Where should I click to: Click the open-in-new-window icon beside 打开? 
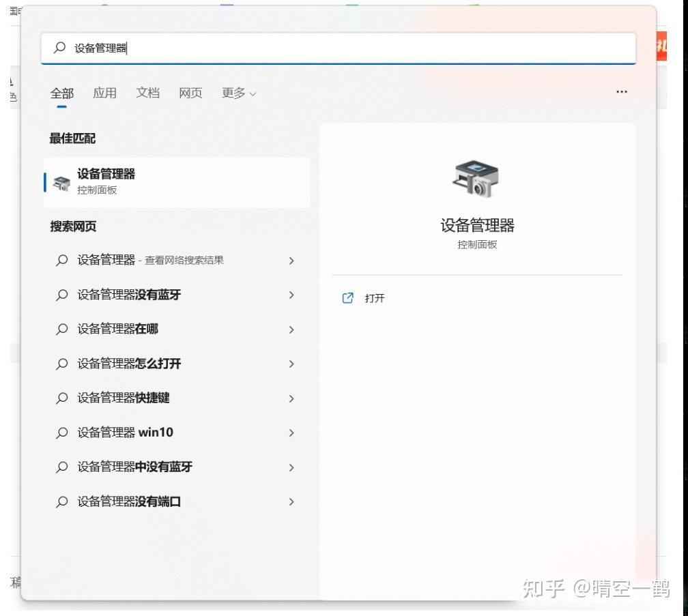pyautogui.click(x=347, y=298)
